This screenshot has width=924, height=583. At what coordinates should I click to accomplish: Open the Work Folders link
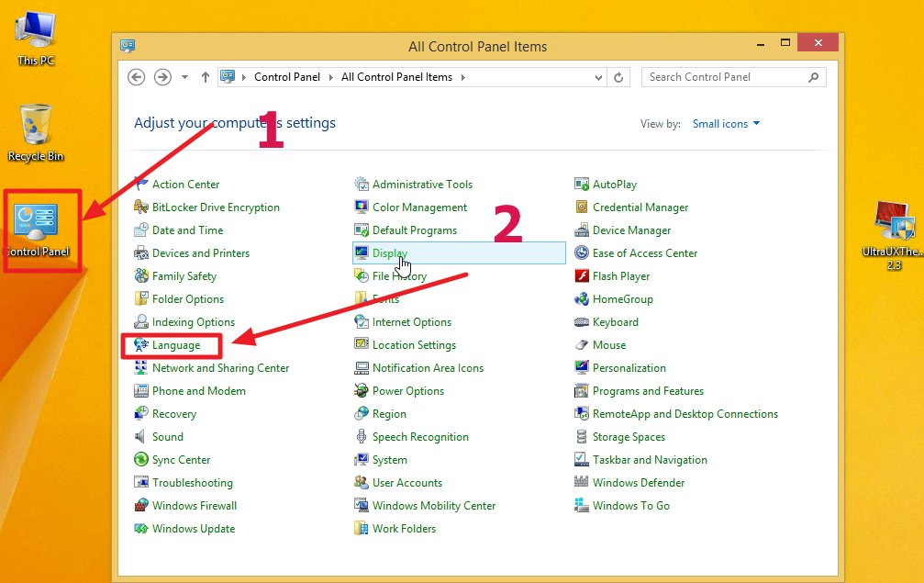[404, 529]
